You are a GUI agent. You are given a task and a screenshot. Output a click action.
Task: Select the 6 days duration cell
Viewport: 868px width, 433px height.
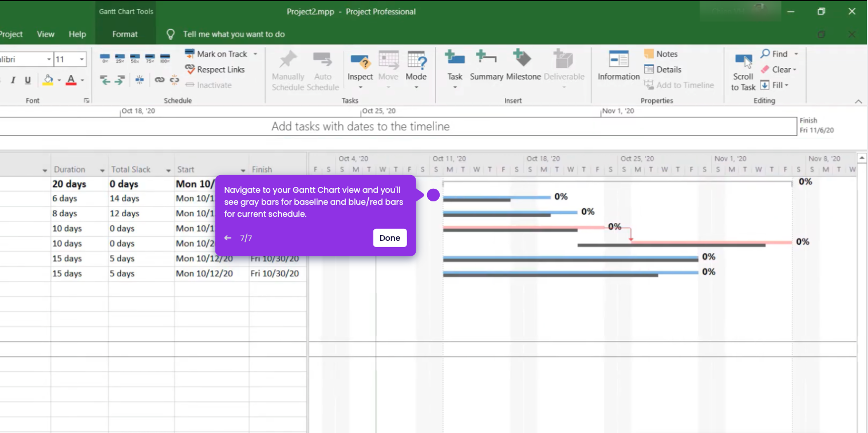(x=80, y=198)
